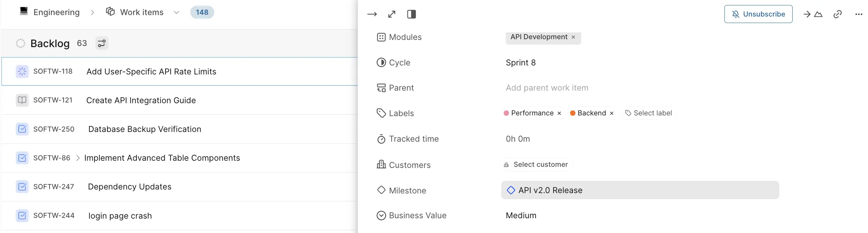Click the move to next state icon
The width and height of the screenshot is (868, 233).
813,14
